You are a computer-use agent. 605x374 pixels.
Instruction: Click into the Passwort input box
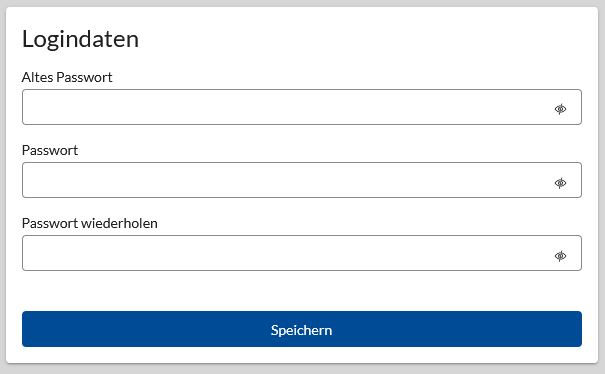click(x=302, y=180)
